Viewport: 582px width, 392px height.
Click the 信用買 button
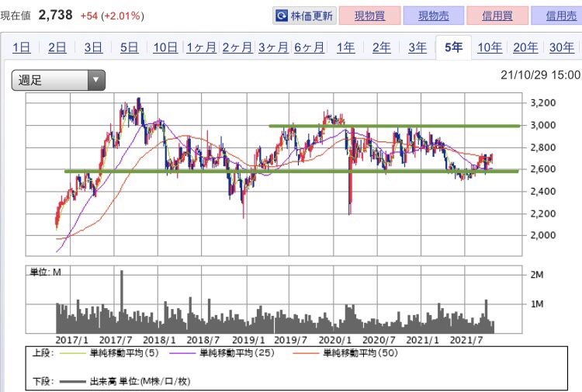[497, 16]
